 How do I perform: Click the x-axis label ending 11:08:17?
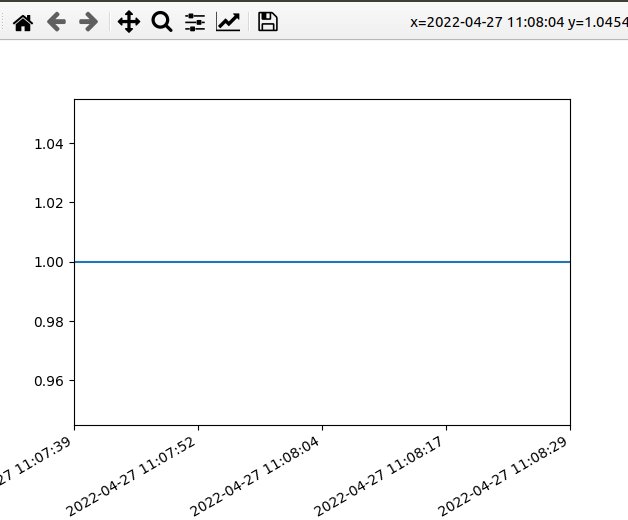click(x=379, y=476)
